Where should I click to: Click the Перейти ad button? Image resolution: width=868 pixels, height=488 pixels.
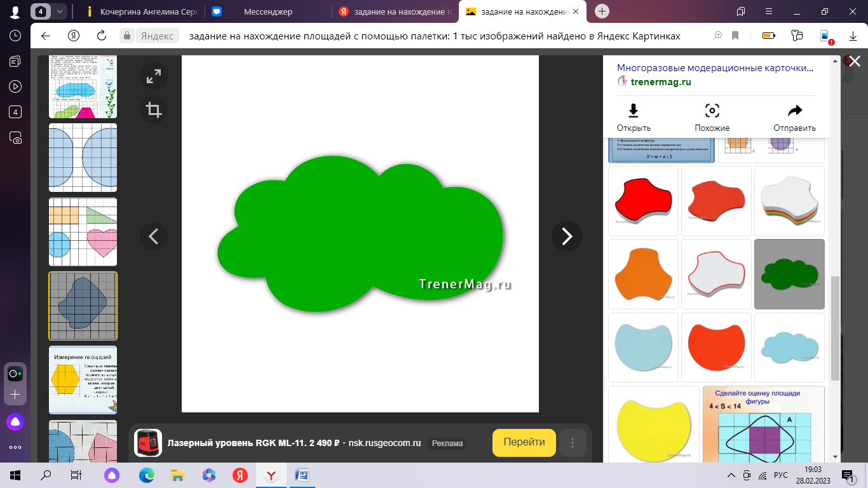(524, 443)
